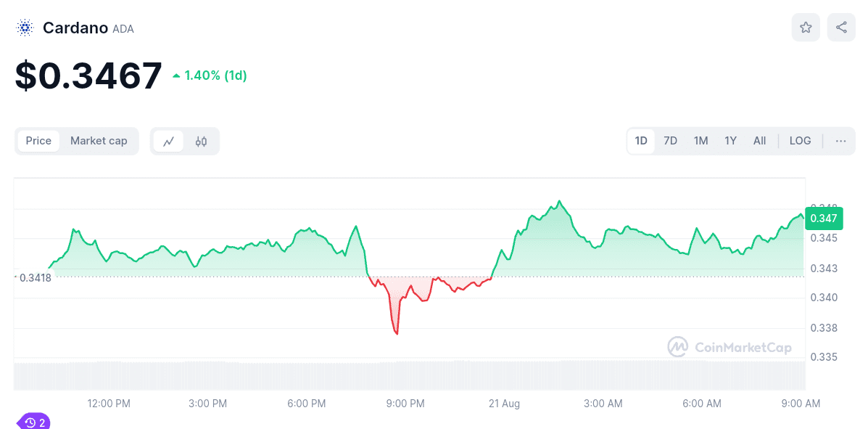Screen dimensions: 868x429
Task: Expand the 1Y timeframe options
Action: (730, 141)
